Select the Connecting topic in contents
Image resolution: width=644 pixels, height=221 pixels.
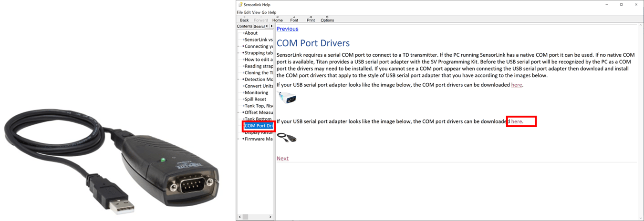tap(259, 47)
